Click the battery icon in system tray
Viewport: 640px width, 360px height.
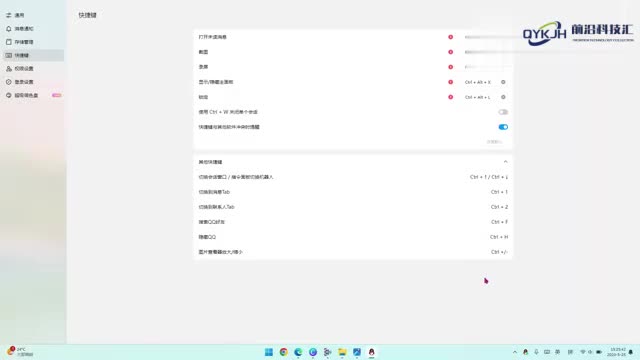599,352
